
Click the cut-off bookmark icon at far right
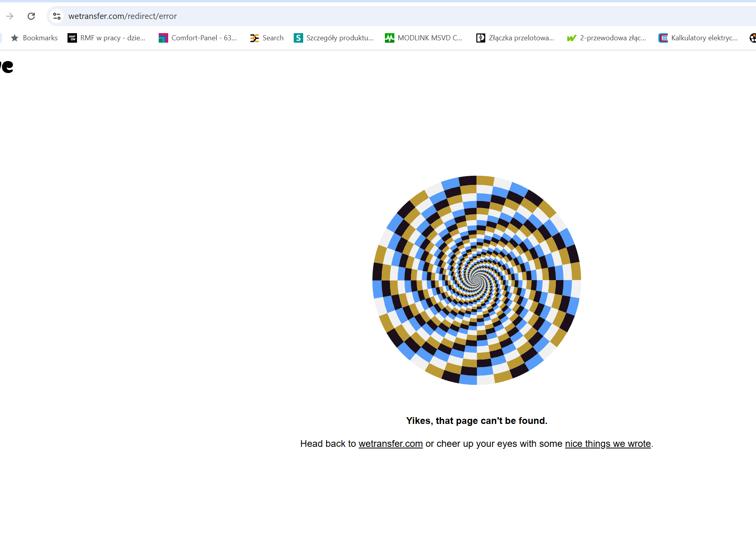(x=752, y=38)
